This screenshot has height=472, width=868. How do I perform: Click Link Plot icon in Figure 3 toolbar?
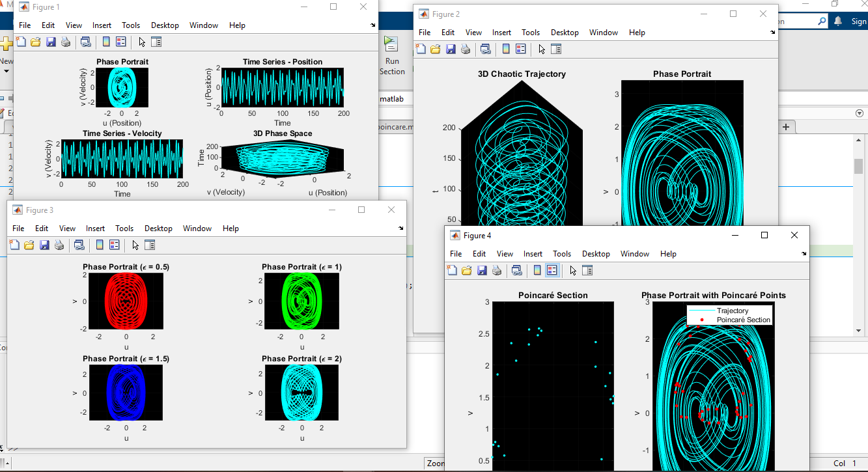click(x=79, y=245)
